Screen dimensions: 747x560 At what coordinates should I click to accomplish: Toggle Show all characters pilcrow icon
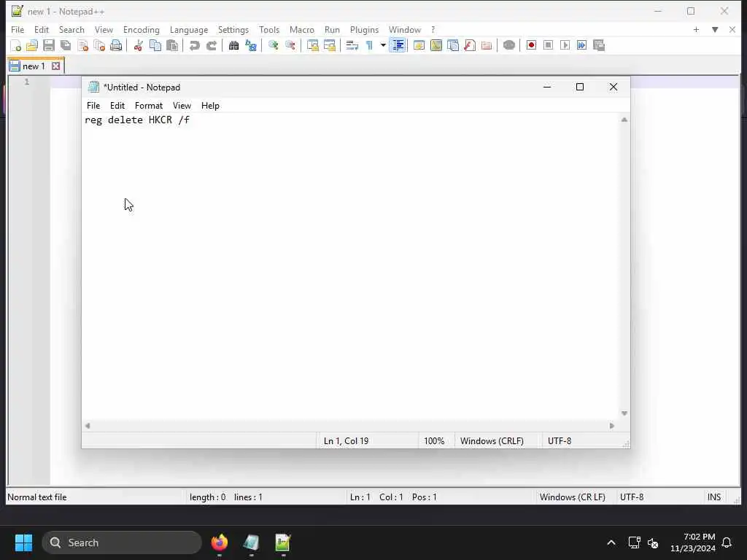(369, 46)
